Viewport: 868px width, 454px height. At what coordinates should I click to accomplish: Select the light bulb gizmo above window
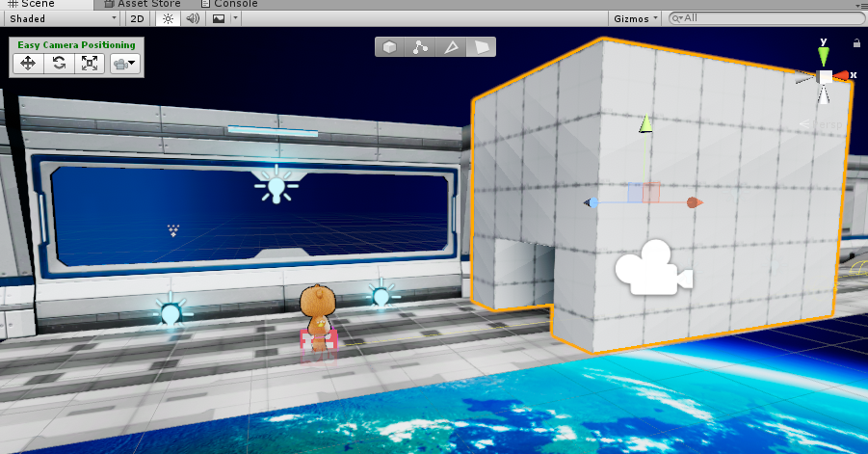coord(276,187)
